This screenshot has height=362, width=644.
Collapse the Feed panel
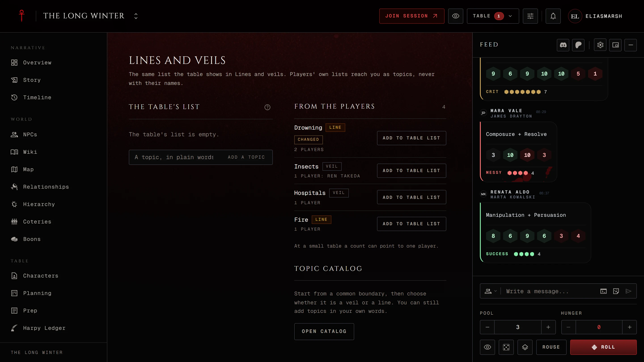click(x=631, y=45)
